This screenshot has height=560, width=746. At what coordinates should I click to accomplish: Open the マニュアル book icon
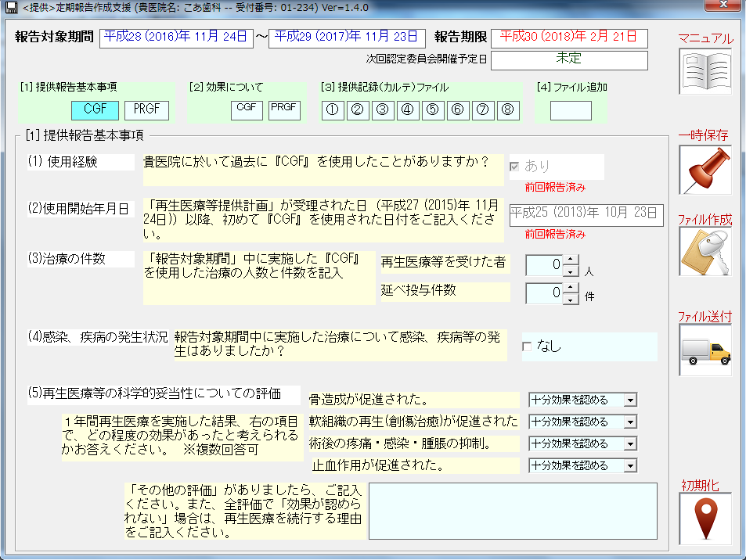pyautogui.click(x=705, y=72)
